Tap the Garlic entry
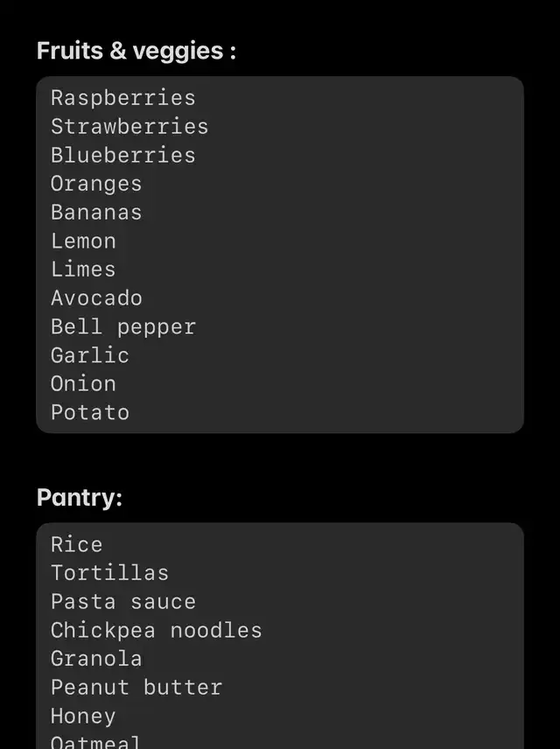The image size is (560, 749). 89,355
